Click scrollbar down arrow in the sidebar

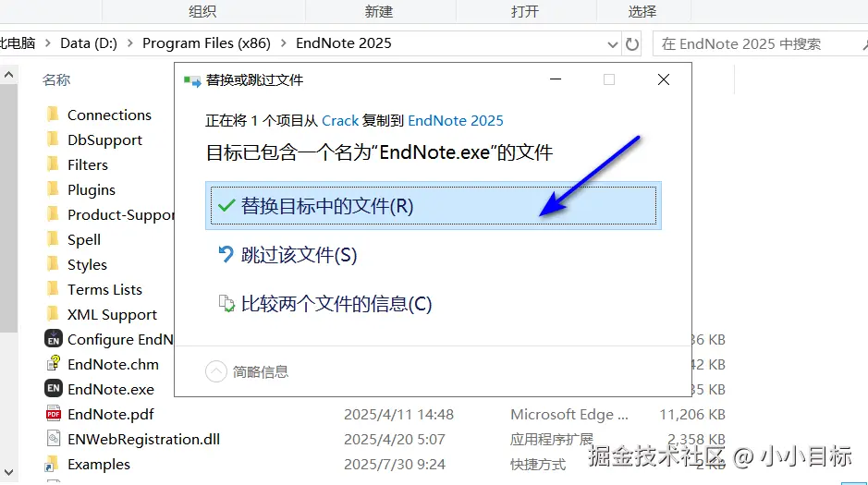click(x=9, y=472)
